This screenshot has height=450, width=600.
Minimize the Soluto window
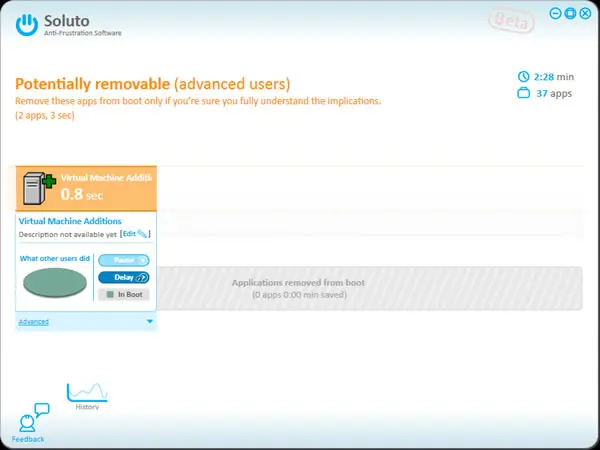[555, 13]
